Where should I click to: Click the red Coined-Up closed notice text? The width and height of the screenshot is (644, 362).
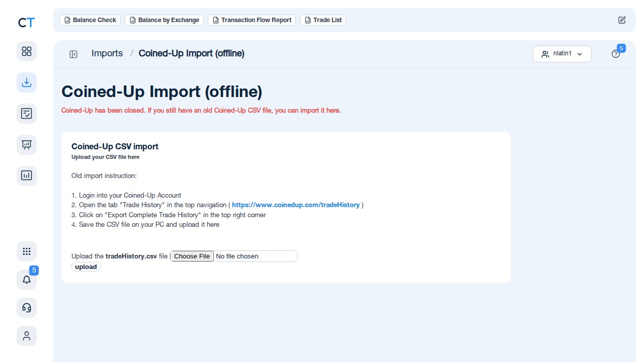tap(201, 111)
